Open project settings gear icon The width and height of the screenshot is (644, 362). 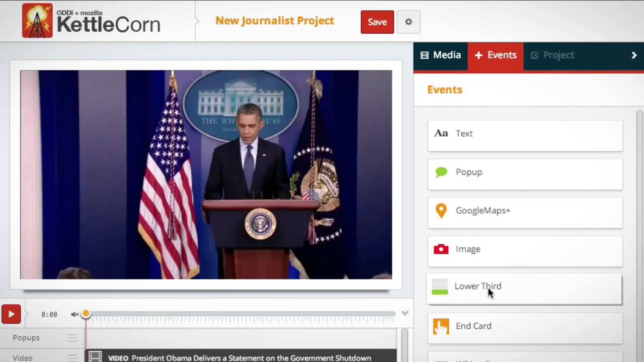coord(408,22)
